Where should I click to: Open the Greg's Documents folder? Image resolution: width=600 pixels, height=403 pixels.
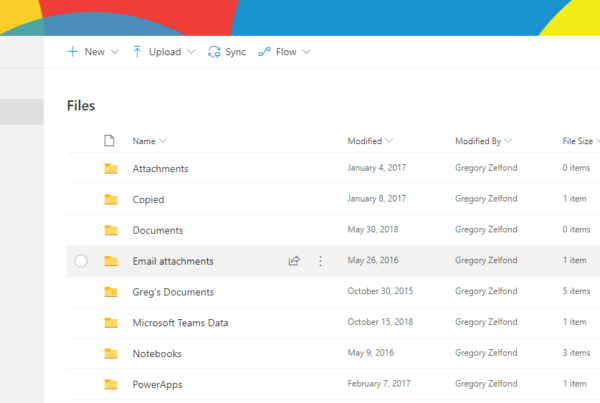point(173,292)
